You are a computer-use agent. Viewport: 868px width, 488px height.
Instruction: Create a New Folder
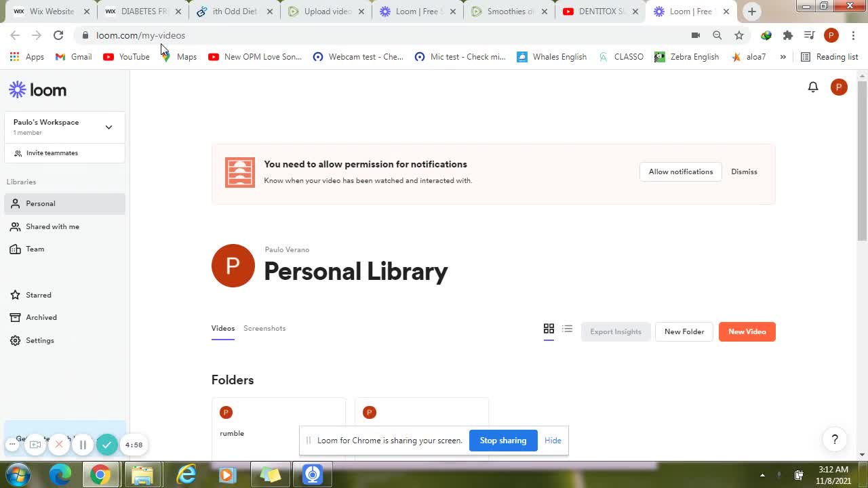click(x=684, y=331)
